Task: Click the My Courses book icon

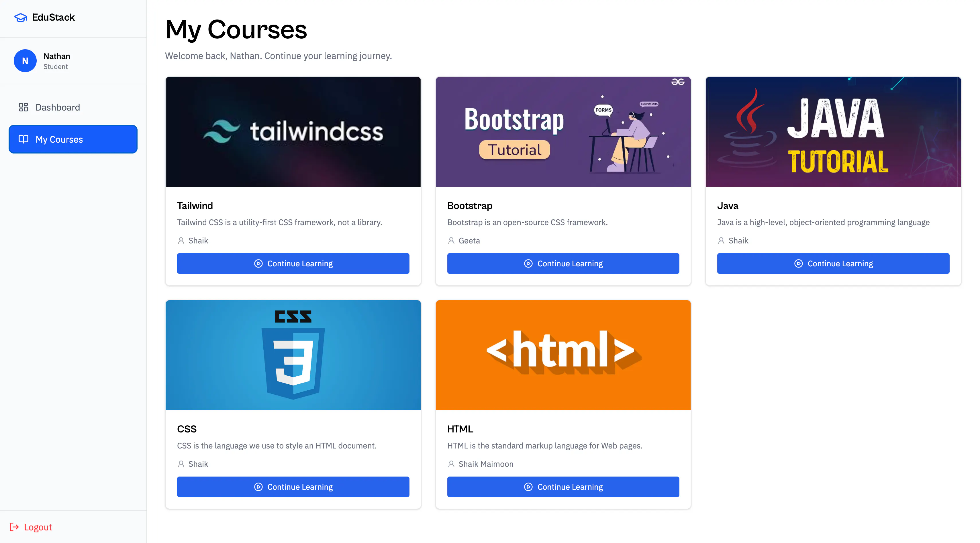Action: point(23,139)
